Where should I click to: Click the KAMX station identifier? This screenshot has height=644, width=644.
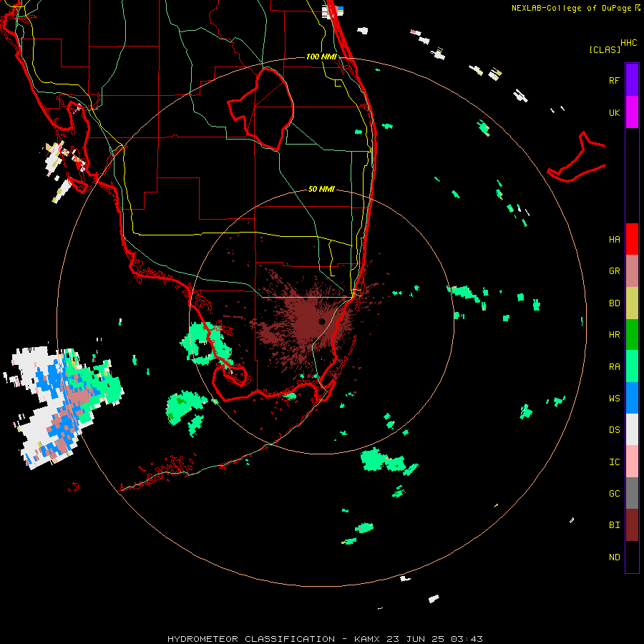[x=366, y=639]
